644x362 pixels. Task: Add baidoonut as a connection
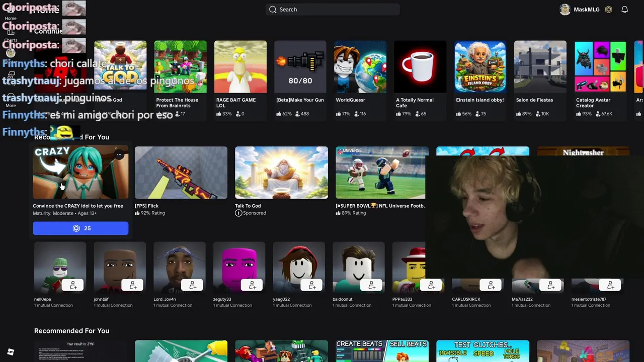point(371,285)
